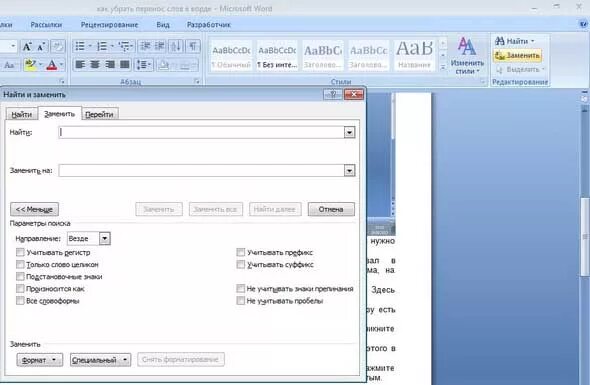The image size is (590, 385).
Task: Open the Формат dropdown button
Action: 40,360
